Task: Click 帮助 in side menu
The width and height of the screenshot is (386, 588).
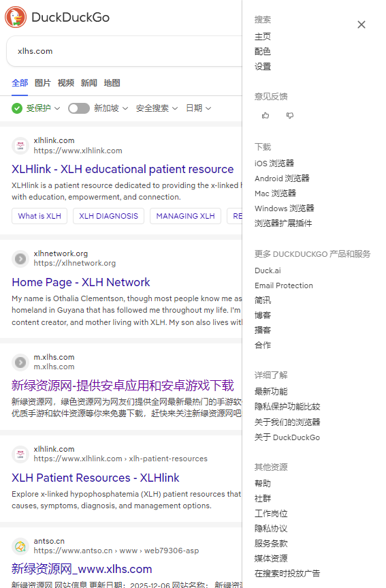Action: pos(263,484)
